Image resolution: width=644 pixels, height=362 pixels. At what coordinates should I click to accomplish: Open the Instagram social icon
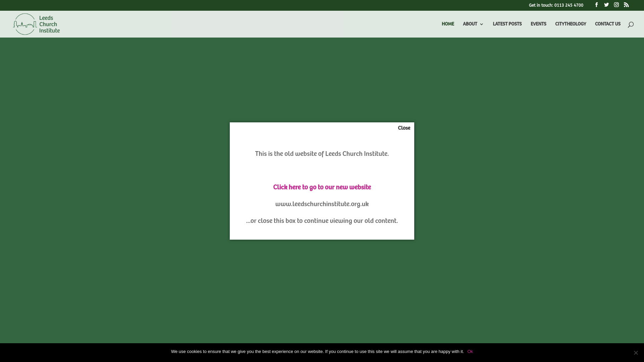click(616, 5)
